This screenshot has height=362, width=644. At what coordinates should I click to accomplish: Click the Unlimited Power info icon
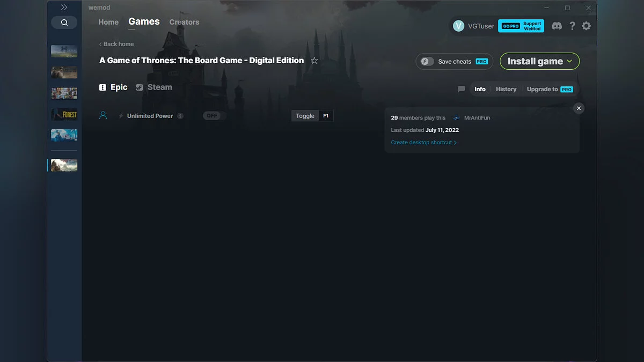coord(180,116)
